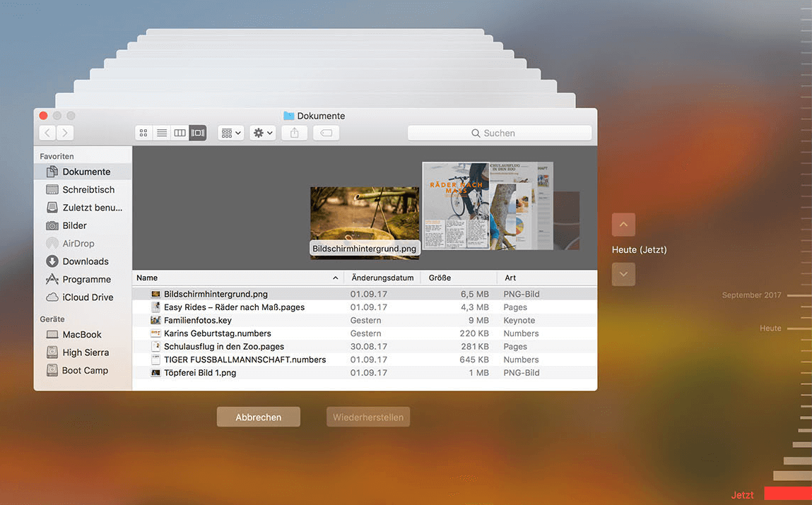The height and width of the screenshot is (505, 812).
Task: Open iCloud Drive in the sidebar
Action: (83, 297)
